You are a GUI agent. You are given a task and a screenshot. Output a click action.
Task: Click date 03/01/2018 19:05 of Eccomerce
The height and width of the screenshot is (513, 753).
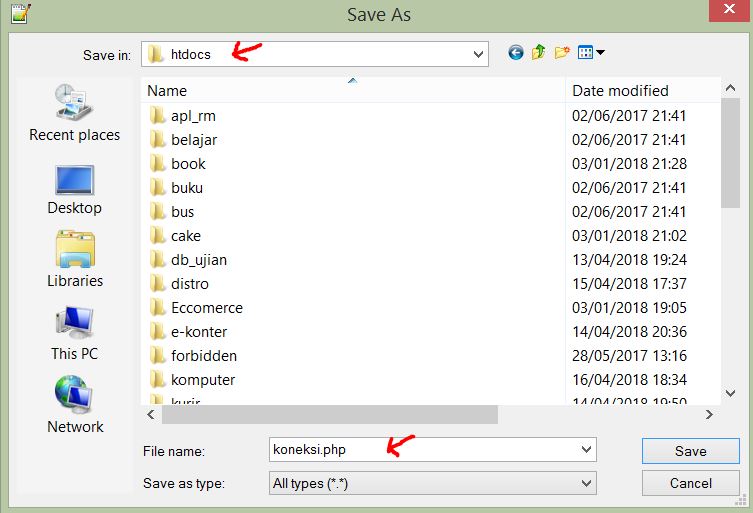pyautogui.click(x=629, y=308)
